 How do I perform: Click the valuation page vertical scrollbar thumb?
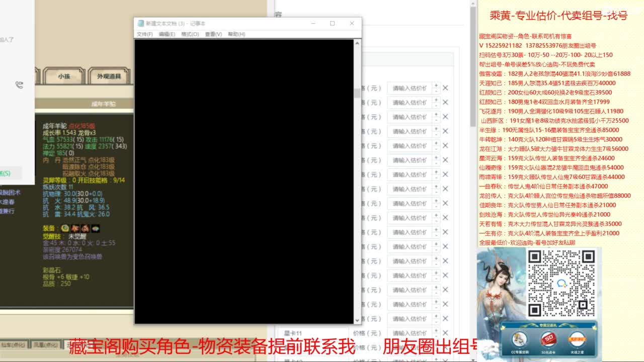click(472, 68)
